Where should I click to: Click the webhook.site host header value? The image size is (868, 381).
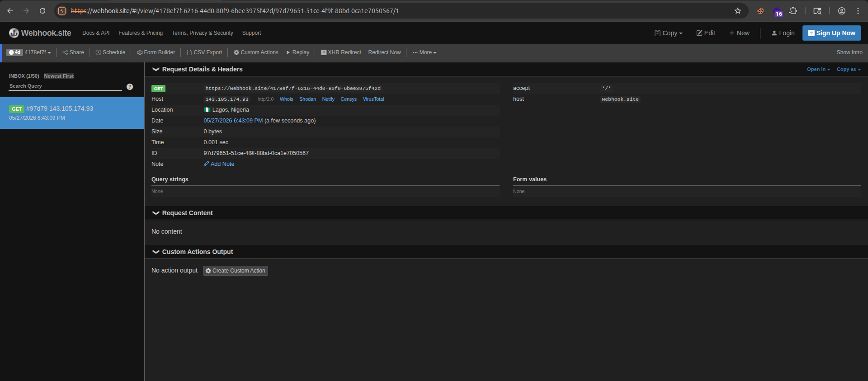click(x=620, y=99)
